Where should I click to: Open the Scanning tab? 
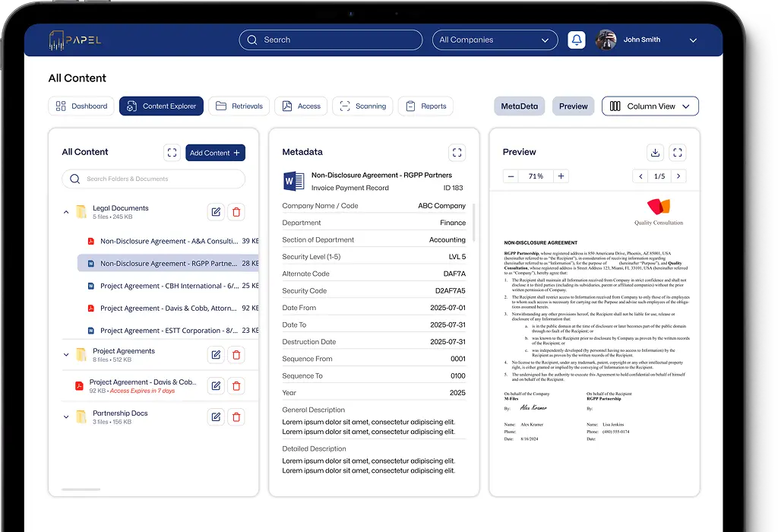click(363, 106)
